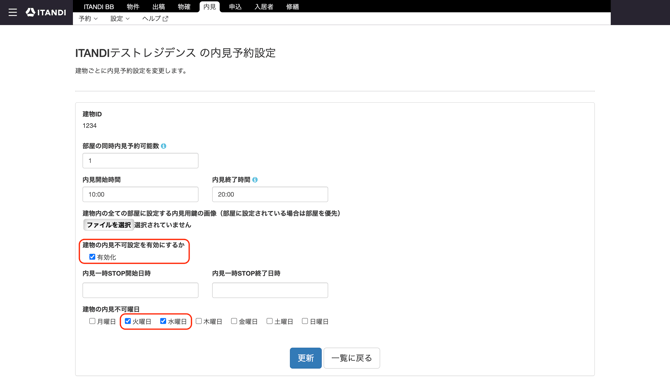Click the ファイルを選択 button
Viewport: 670px width, 380px height.
(109, 225)
